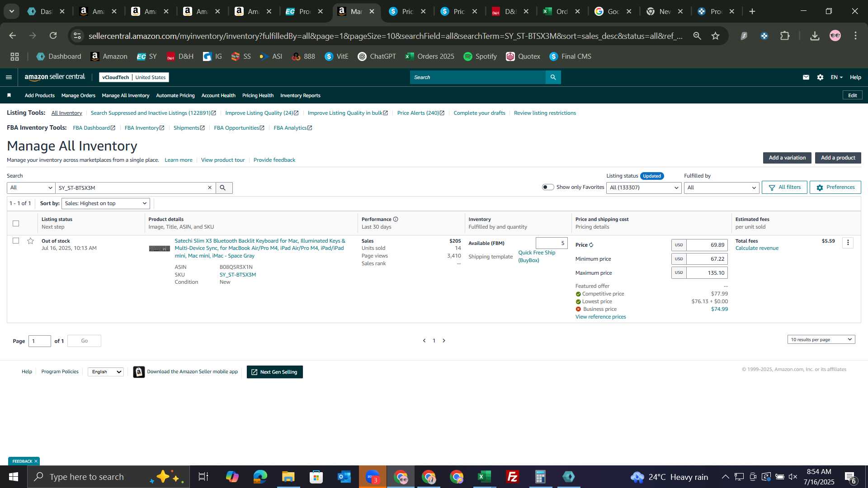Open Listing status All (133307) dropdown
This screenshot has height=488, width=868.
644,188
